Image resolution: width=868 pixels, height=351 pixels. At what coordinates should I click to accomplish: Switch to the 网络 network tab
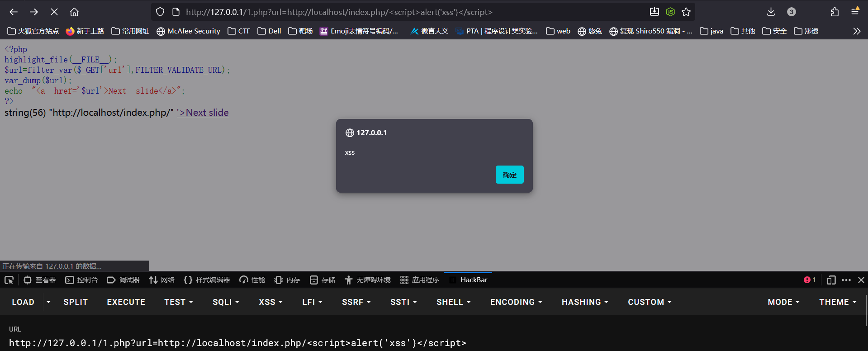162,280
